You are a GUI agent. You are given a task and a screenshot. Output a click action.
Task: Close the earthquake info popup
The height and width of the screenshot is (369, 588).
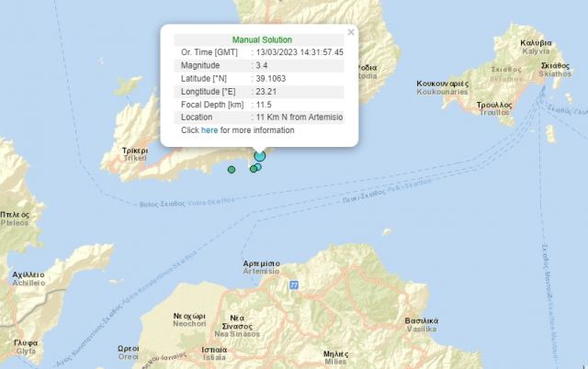351,32
